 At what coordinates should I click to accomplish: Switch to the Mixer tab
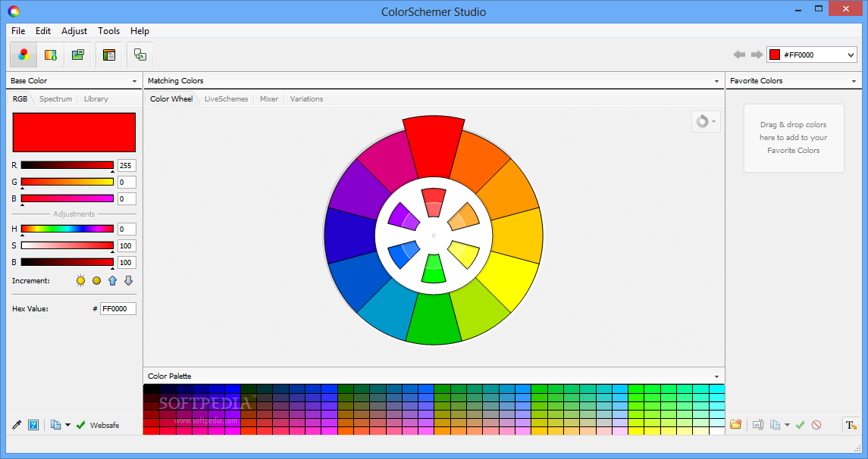point(269,99)
